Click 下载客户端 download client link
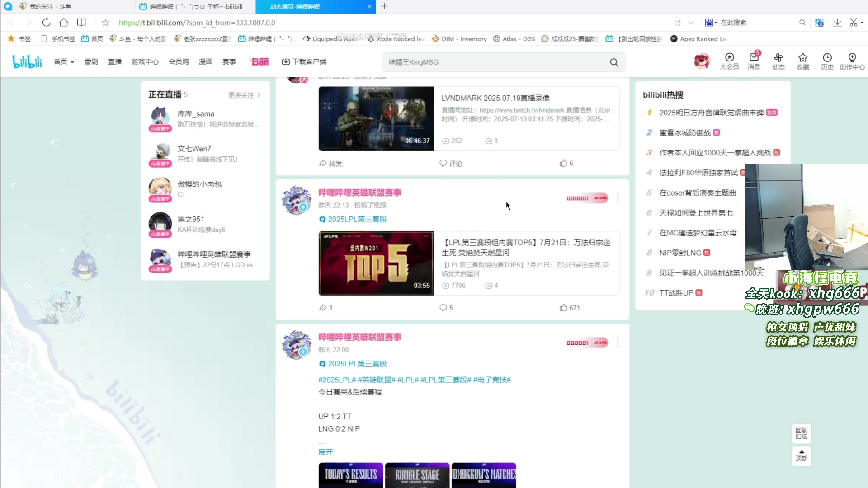Image resolution: width=868 pixels, height=488 pixels. pos(304,62)
